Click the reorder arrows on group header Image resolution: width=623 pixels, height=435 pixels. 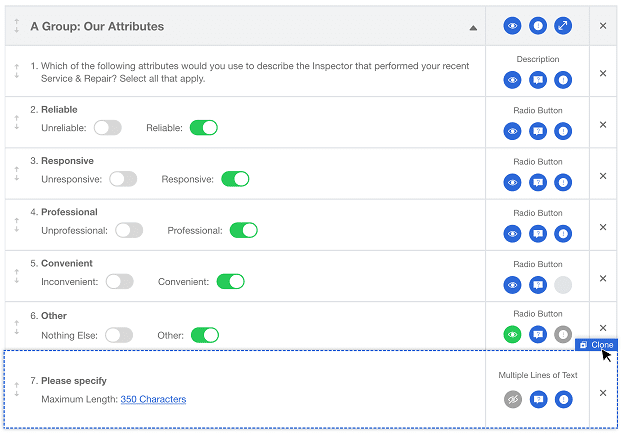(17, 26)
